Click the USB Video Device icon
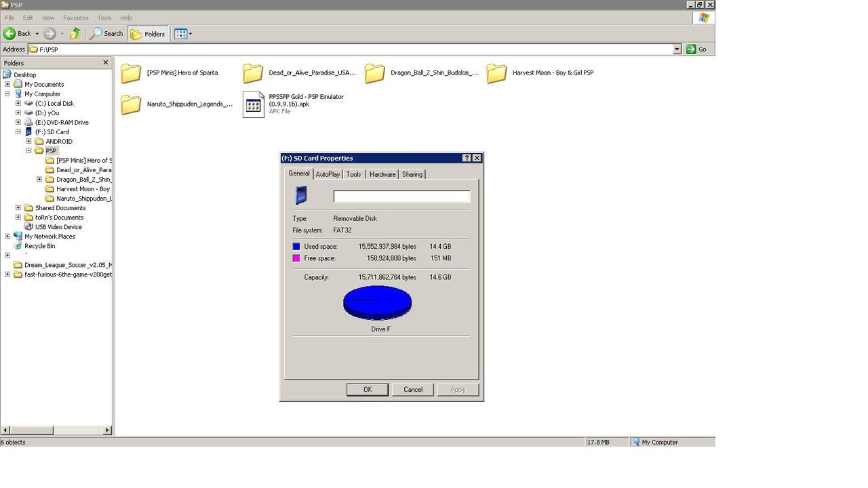The image size is (868, 488). coord(28,227)
